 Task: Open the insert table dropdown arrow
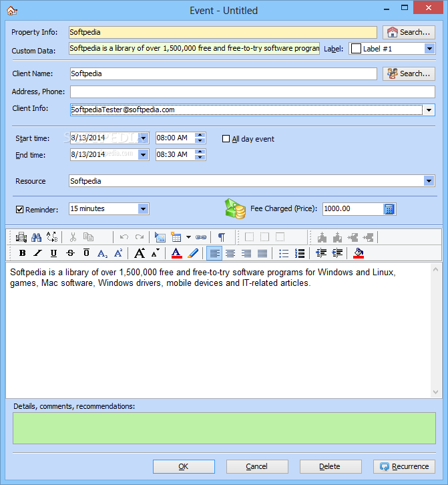(188, 237)
